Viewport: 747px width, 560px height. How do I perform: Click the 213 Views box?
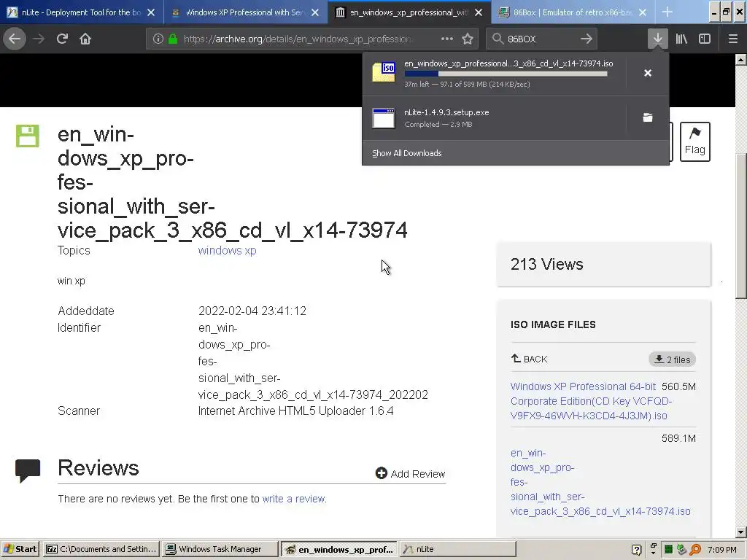coord(603,264)
